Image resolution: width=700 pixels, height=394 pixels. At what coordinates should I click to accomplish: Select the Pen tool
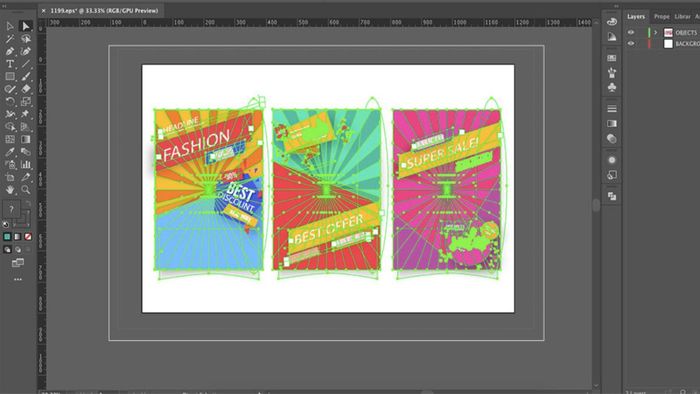pyautogui.click(x=10, y=51)
